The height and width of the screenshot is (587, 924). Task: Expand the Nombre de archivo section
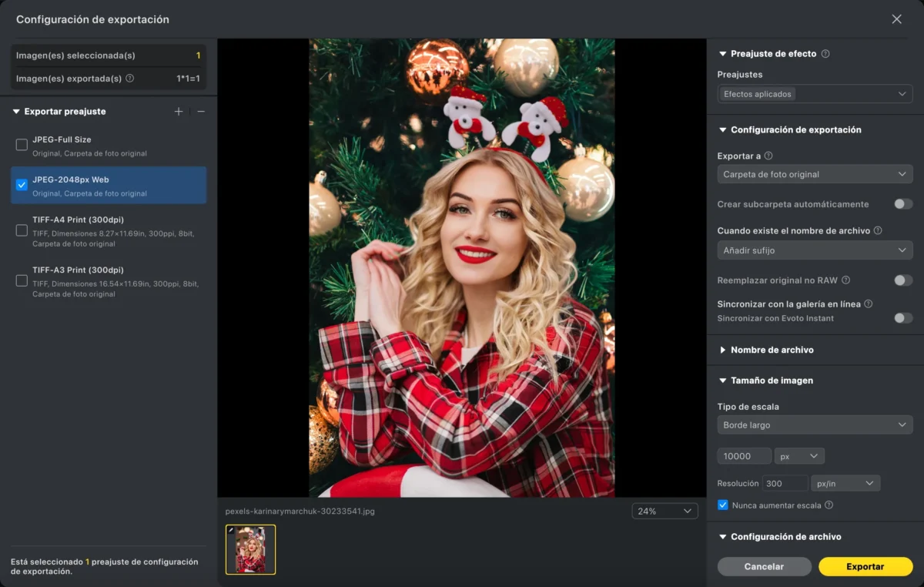[x=772, y=350]
